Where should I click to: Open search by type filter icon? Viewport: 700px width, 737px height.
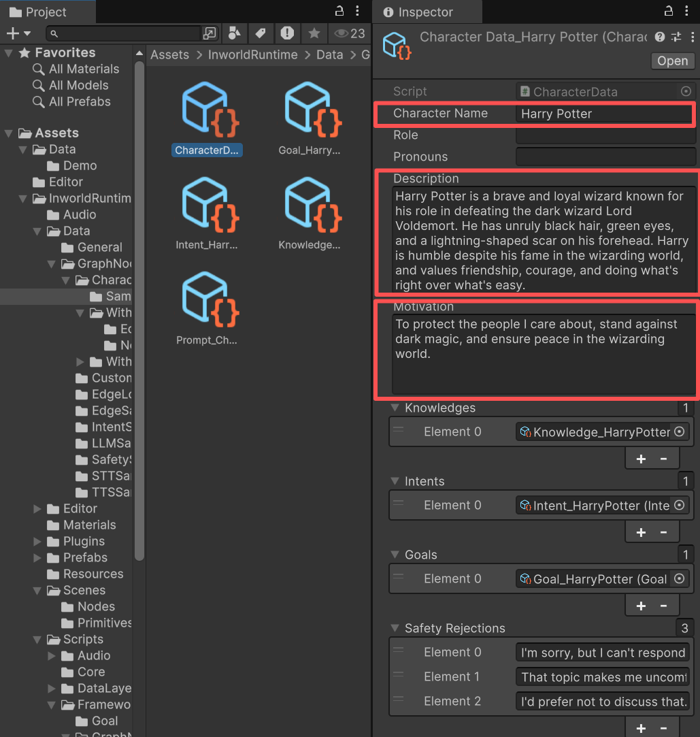[235, 33]
